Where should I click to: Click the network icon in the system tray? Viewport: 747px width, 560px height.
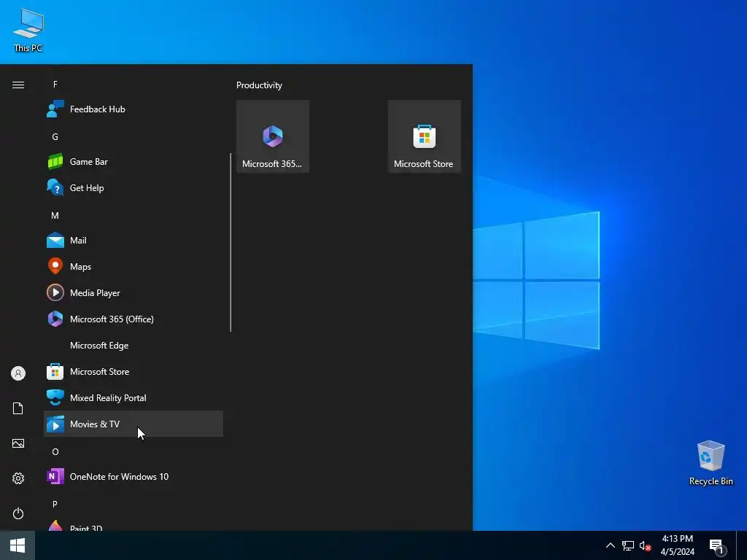click(628, 545)
